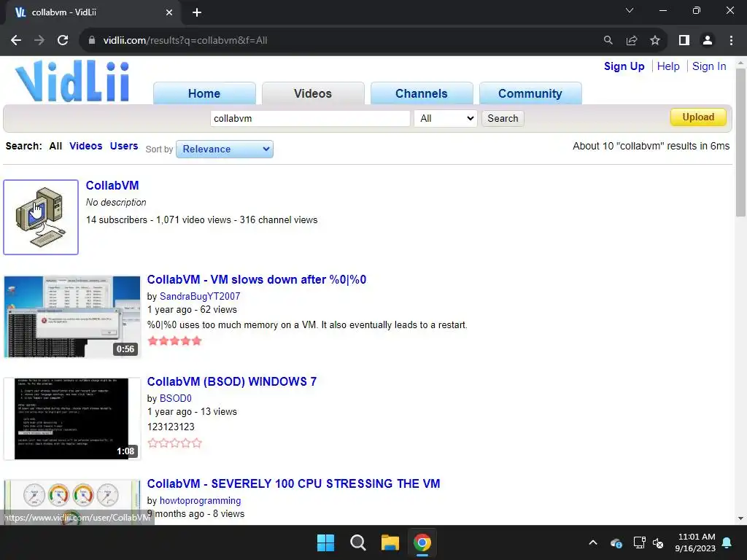Open the tab search chevron in the title bar

(x=630, y=10)
